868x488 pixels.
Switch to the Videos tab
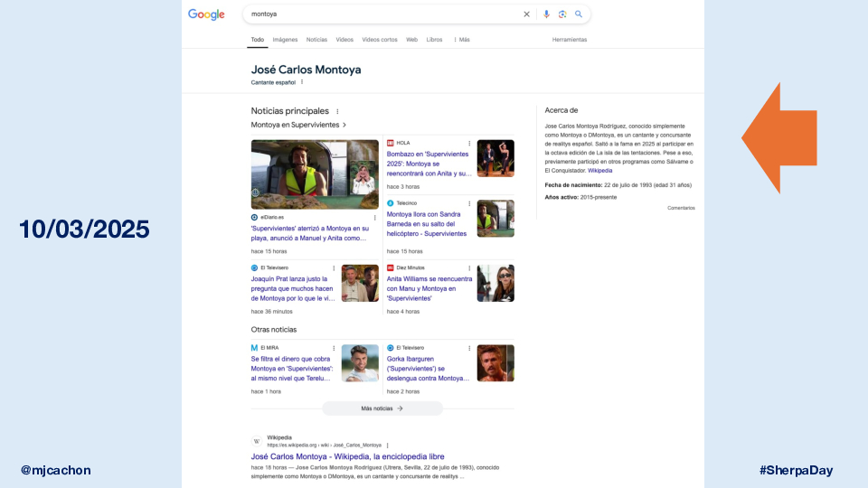click(344, 40)
